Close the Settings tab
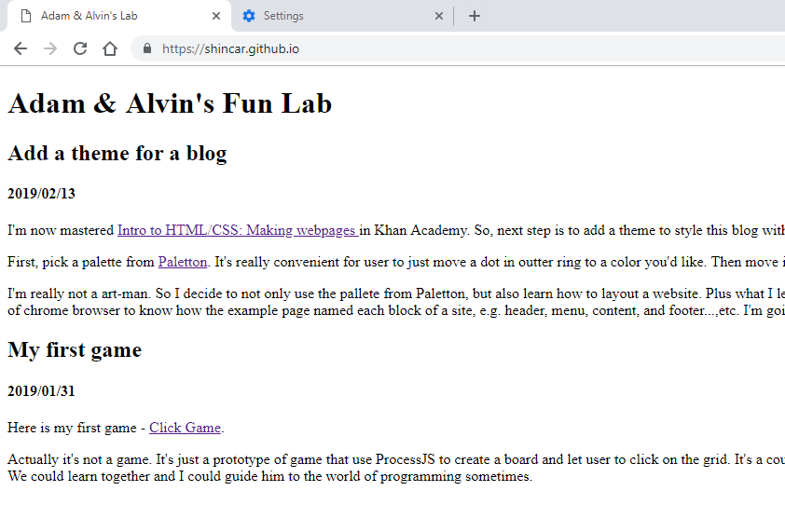The image size is (785, 532). (x=439, y=16)
